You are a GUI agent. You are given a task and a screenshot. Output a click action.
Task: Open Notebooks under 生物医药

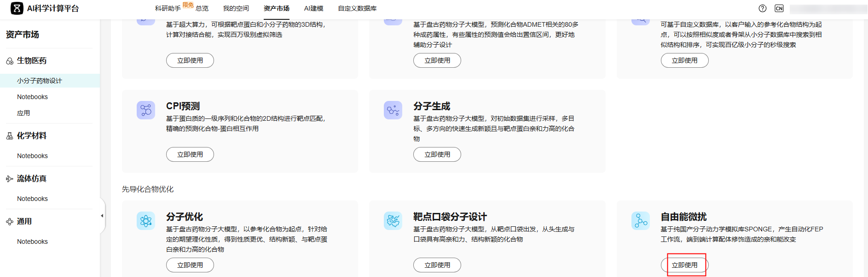[x=32, y=97]
